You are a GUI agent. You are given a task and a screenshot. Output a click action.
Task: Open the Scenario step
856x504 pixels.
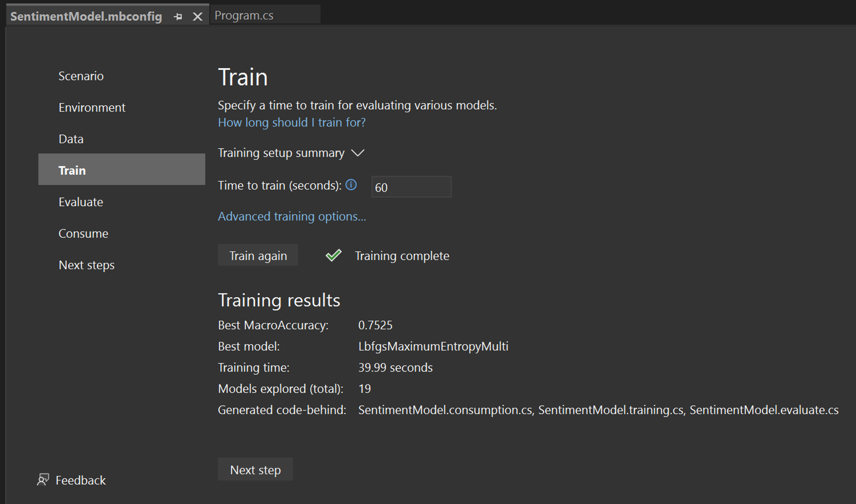tap(81, 76)
